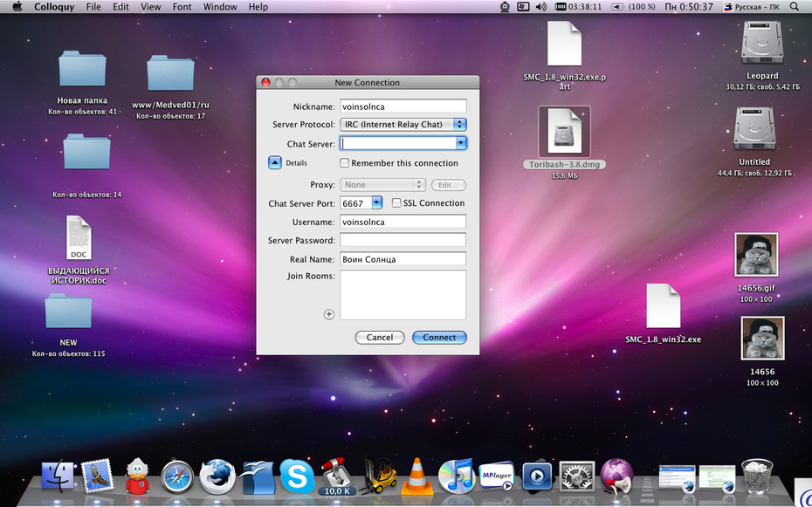Click the plus icon to add a join room
812x507 pixels.
tap(329, 314)
